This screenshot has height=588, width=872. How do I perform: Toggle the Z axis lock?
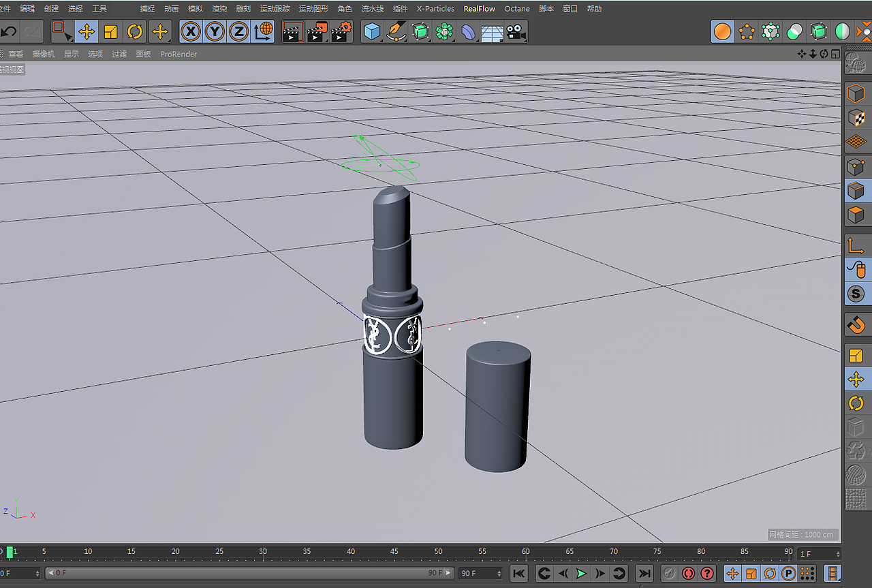coord(238,31)
